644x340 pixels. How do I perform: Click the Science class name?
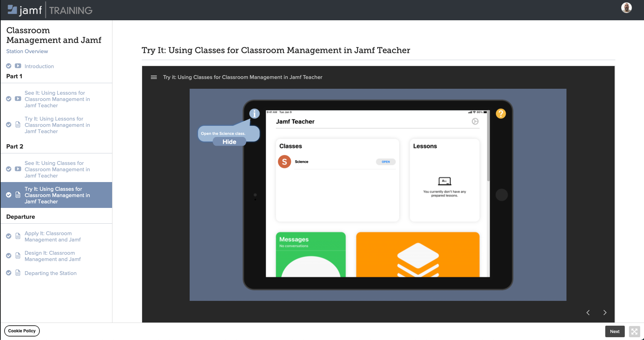pyautogui.click(x=301, y=161)
